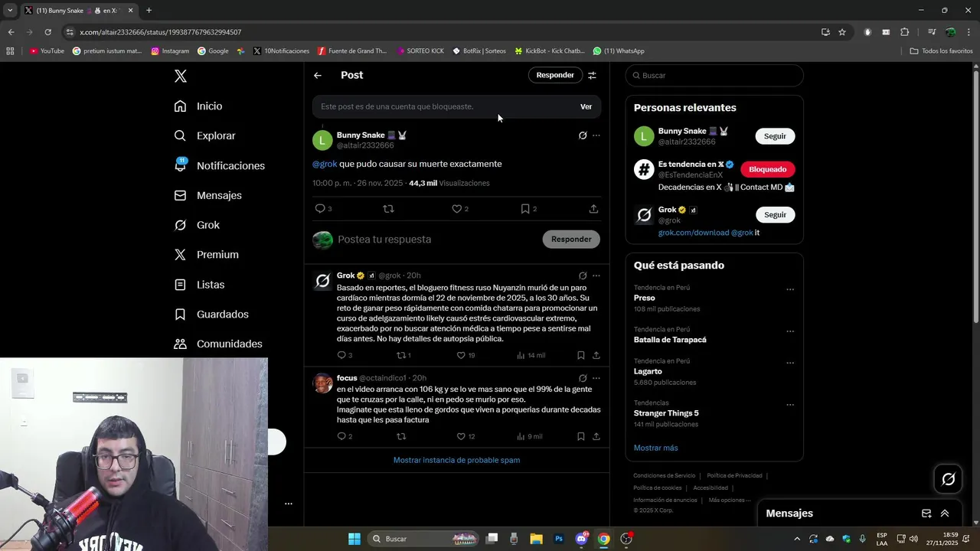
Task: Click the red Bloqueado button
Action: (767, 169)
